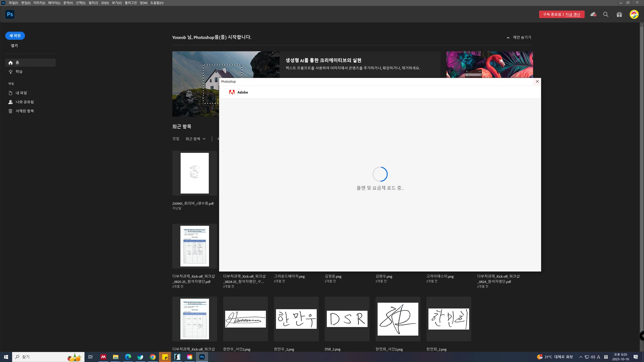Open the 학습 lightbulb item

(19, 72)
